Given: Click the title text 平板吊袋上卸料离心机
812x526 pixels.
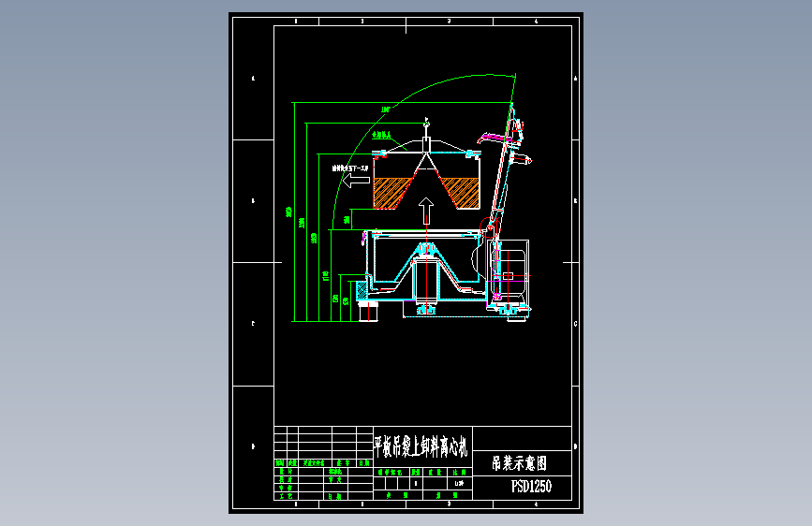Looking at the screenshot, I should tap(421, 446).
